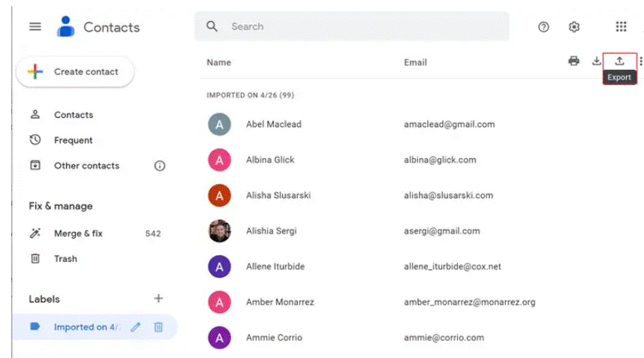
Task: Click the Fix & manage heading
Action: click(x=60, y=206)
